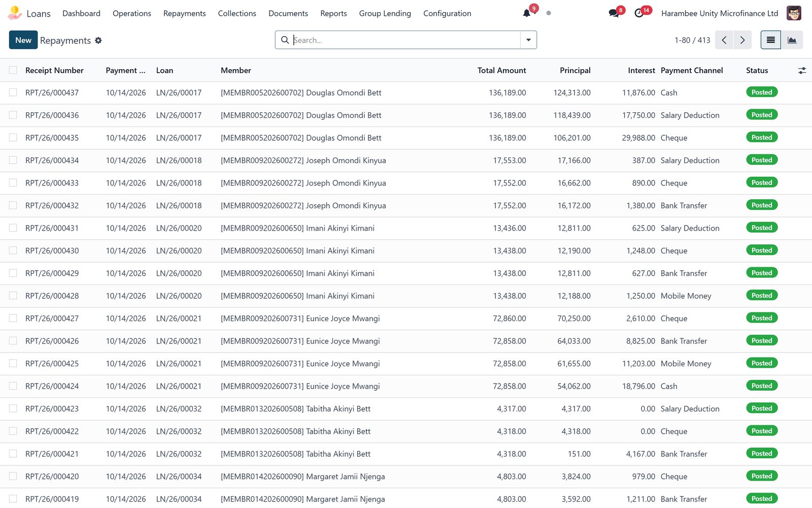812x508 pixels.
Task: Click the Search input field
Action: 406,40
